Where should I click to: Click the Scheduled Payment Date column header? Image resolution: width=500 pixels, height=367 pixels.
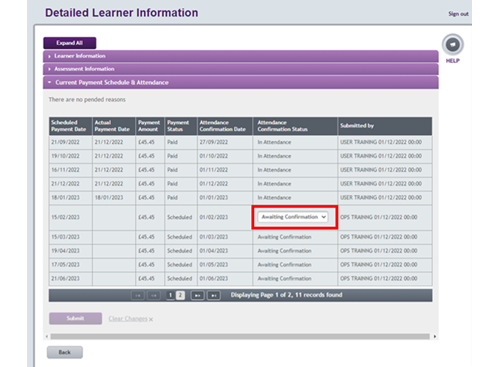pyautogui.click(x=70, y=126)
